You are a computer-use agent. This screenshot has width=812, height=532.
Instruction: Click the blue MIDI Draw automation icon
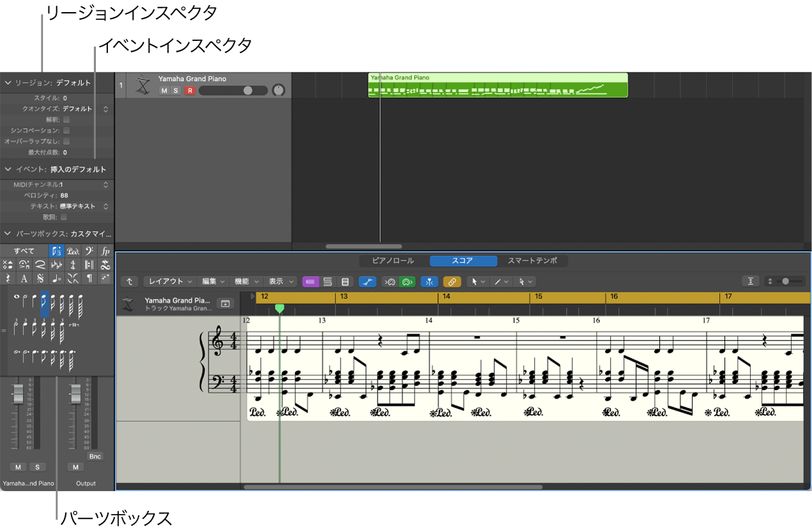(x=367, y=282)
